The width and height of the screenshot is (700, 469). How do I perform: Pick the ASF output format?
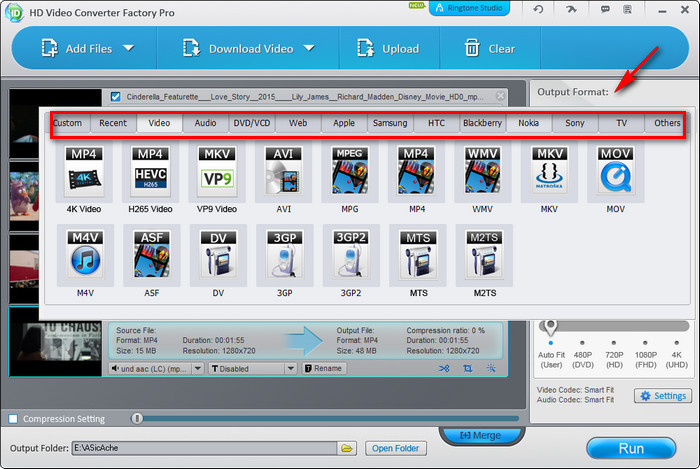[x=152, y=256]
